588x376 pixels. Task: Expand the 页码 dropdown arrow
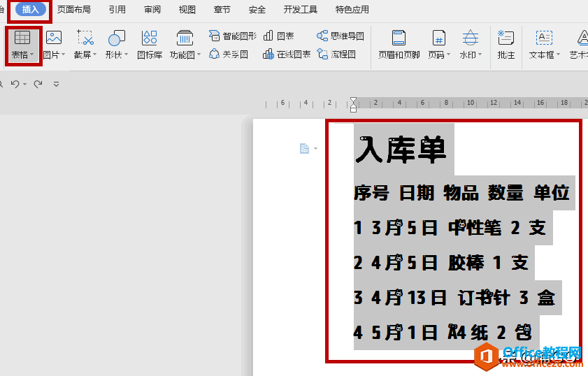point(448,55)
